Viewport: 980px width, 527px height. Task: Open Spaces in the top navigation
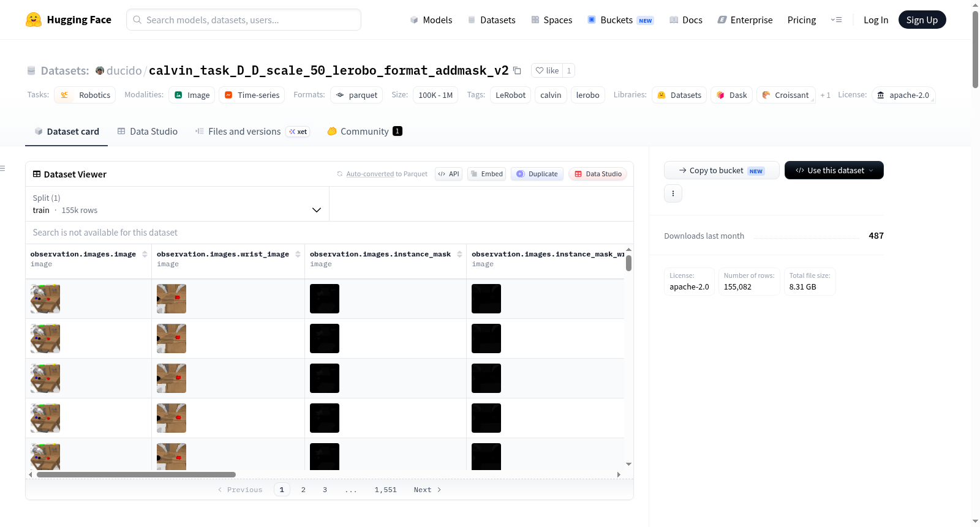(552, 20)
